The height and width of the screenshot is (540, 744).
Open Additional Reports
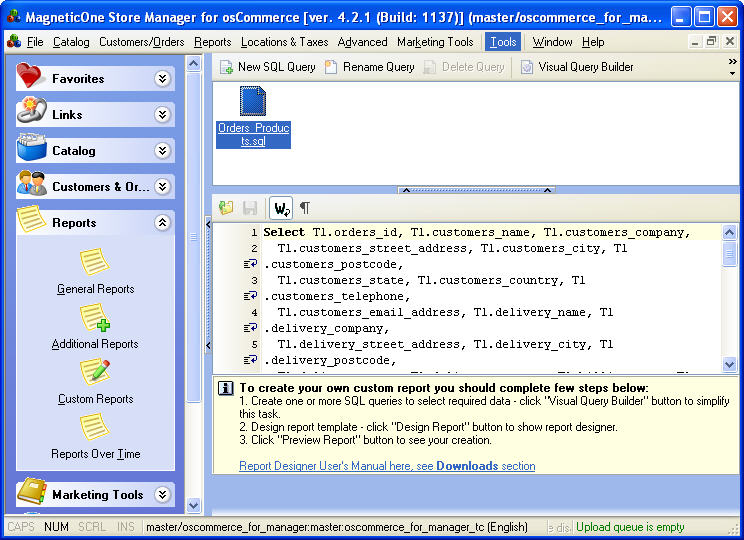click(x=95, y=326)
